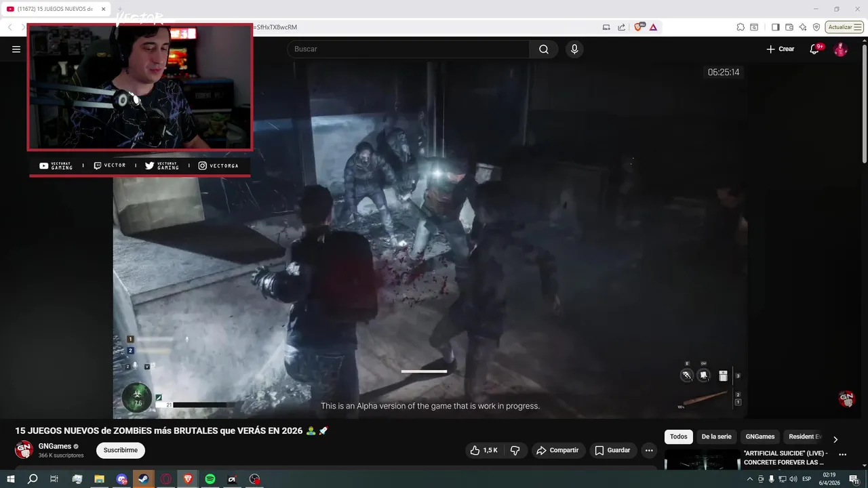Show more filter chips with arrow
Image resolution: width=868 pixels, height=488 pixels.
click(835, 439)
